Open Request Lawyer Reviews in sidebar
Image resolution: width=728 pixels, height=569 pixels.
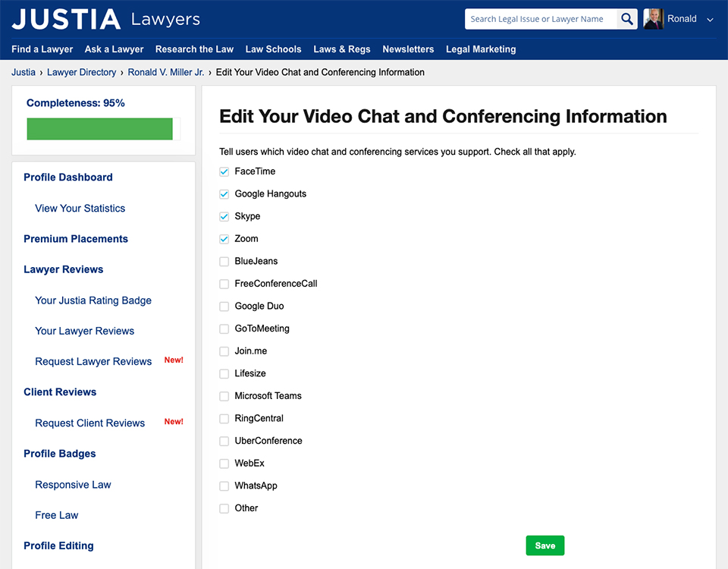pos(93,362)
